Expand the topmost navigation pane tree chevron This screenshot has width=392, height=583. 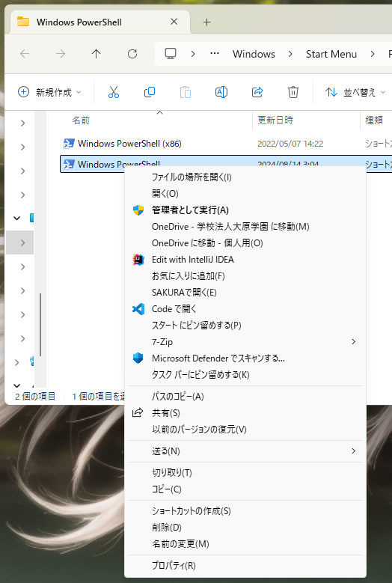click(x=22, y=123)
